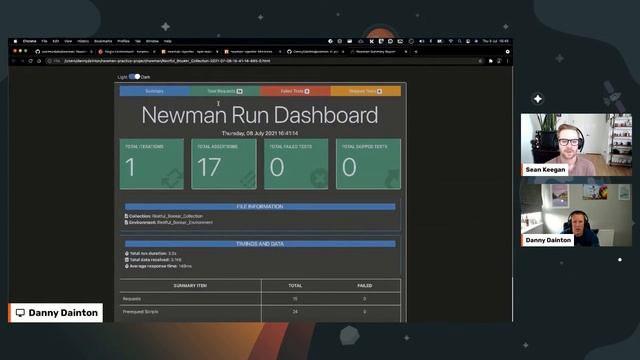This screenshot has height=360, width=640.
Task: Click the Newman Run Dashboard heading
Action: tap(260, 115)
